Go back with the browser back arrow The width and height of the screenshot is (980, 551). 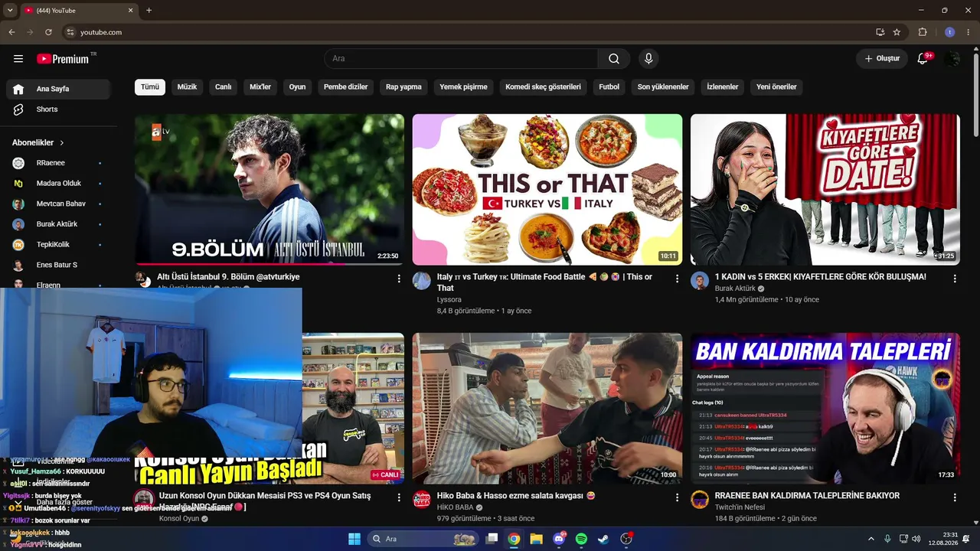point(11,32)
